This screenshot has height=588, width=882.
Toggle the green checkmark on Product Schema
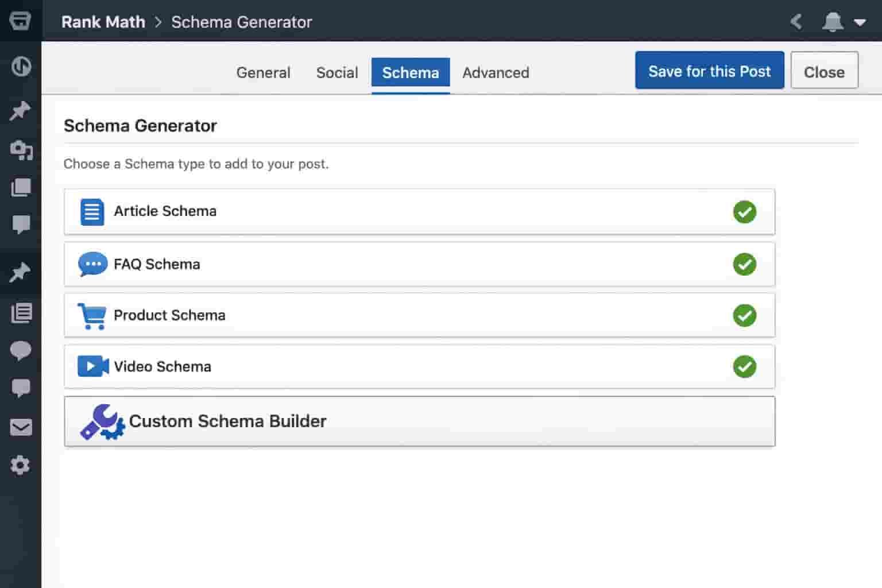click(x=745, y=315)
